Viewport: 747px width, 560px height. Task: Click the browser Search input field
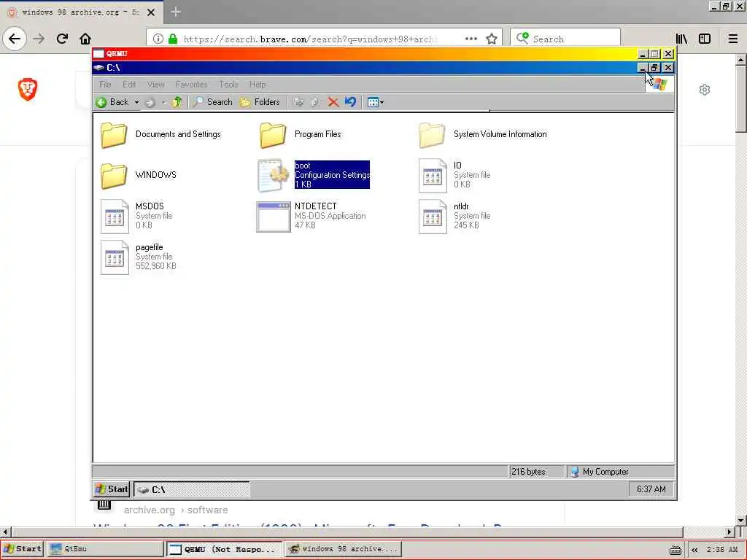(565, 39)
